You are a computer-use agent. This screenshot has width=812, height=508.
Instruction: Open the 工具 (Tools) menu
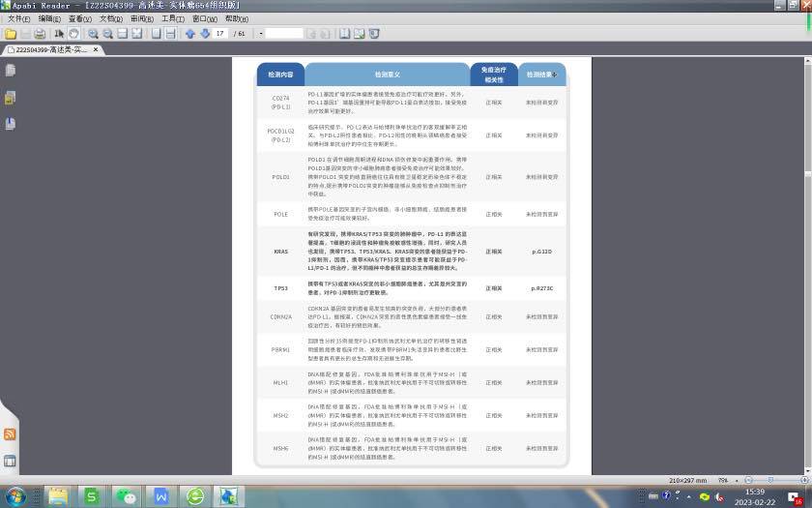point(172,18)
